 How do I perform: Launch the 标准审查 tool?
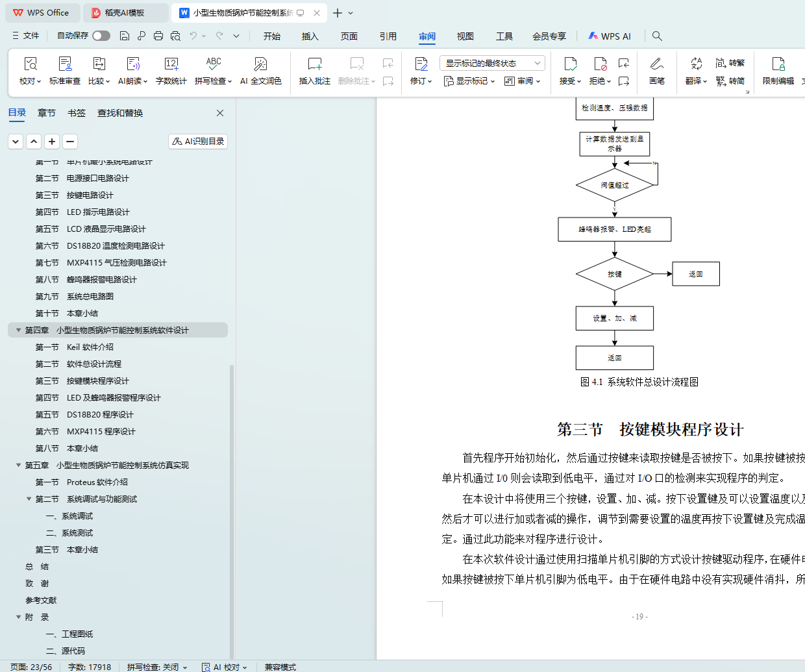click(x=65, y=70)
